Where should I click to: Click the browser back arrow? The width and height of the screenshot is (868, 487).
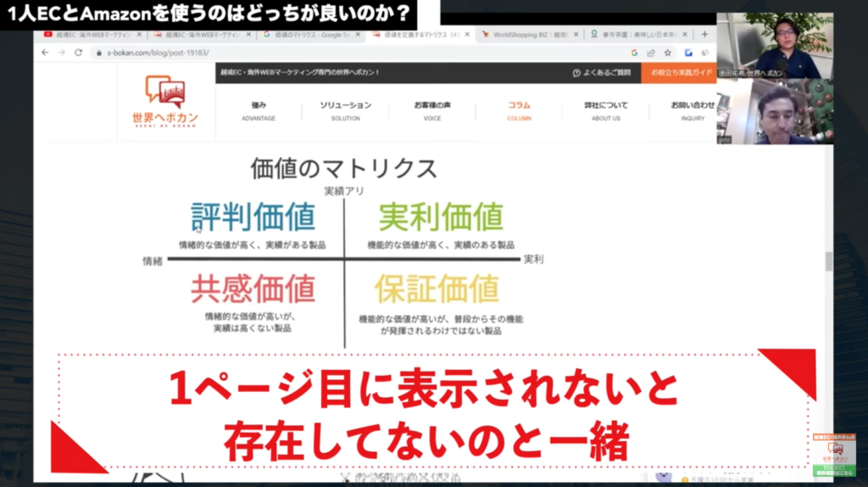pyautogui.click(x=45, y=53)
